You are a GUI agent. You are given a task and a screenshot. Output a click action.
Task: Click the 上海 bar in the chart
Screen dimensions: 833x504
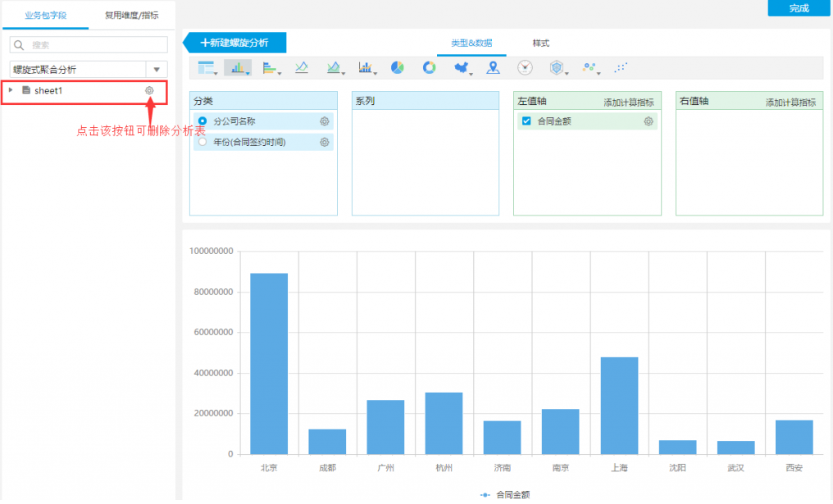click(x=620, y=406)
